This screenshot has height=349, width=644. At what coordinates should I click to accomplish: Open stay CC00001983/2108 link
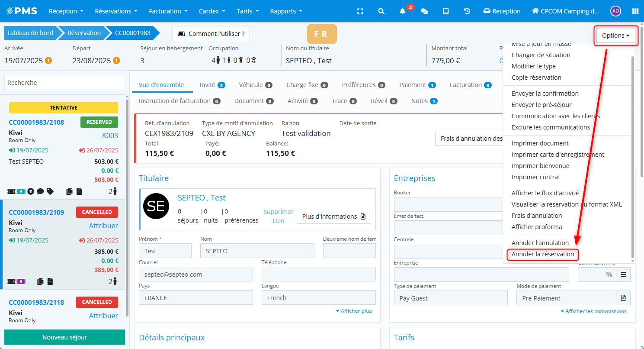click(x=36, y=122)
